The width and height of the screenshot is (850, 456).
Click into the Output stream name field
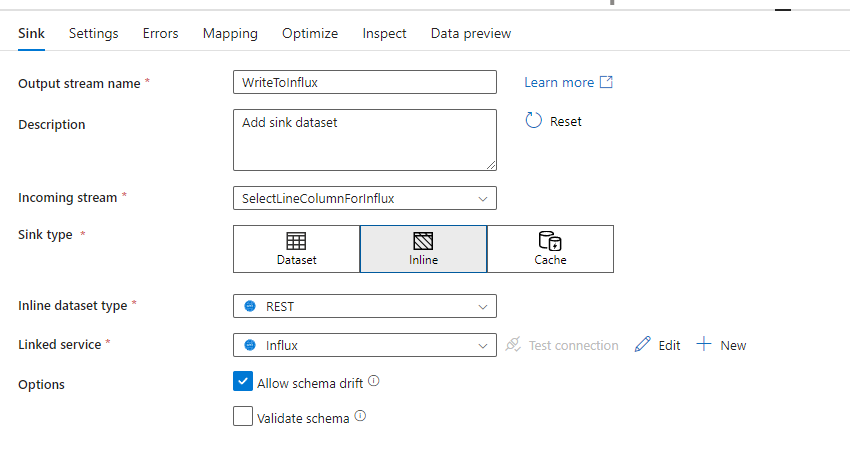click(x=364, y=82)
